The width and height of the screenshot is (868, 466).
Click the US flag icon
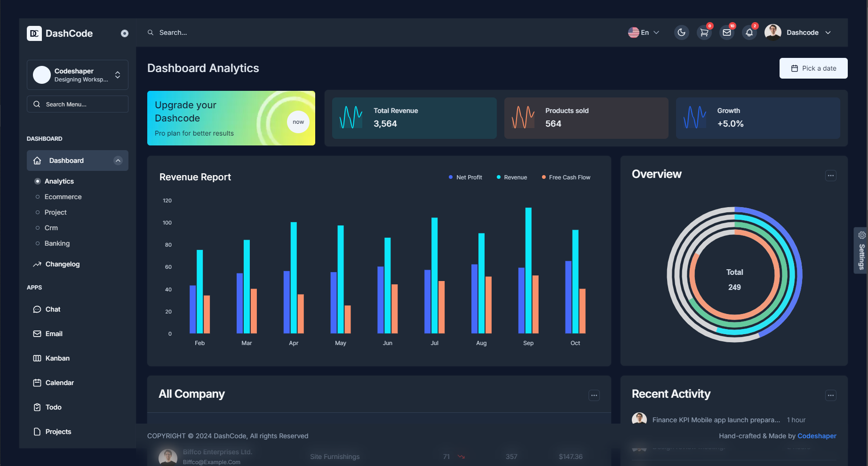(x=634, y=32)
